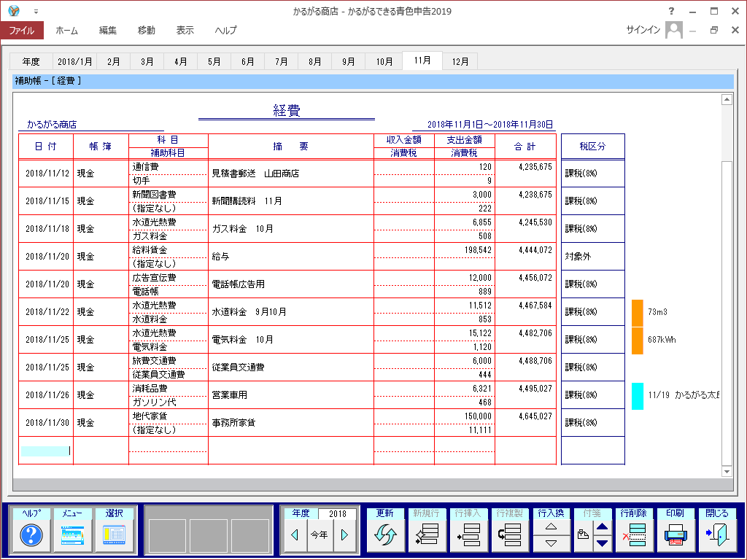Click vertical scrollbar up arrow
This screenshot has height=560, width=747.
point(727,99)
